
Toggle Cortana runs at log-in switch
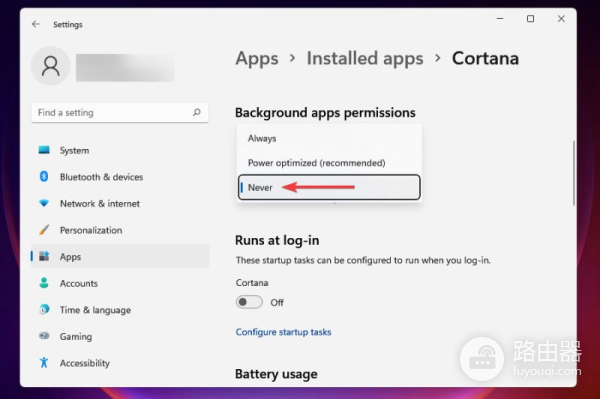249,302
